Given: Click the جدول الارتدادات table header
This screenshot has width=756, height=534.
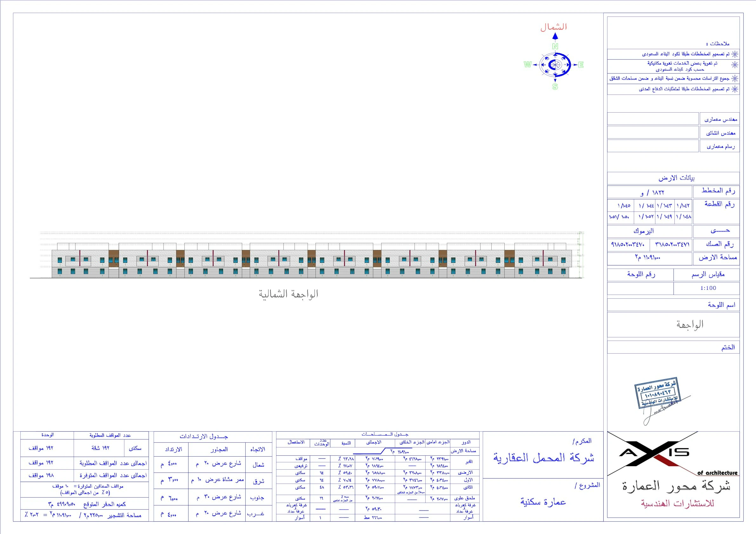Looking at the screenshot, I should [203, 437].
